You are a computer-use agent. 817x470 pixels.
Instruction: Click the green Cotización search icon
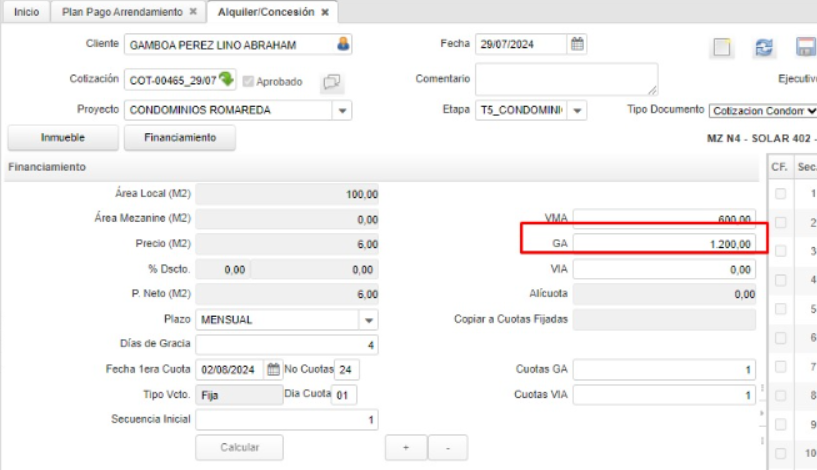[x=227, y=79]
